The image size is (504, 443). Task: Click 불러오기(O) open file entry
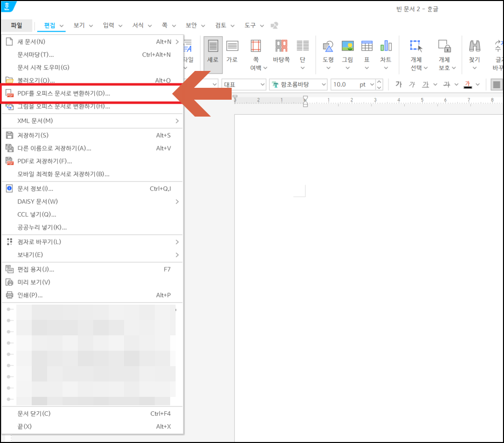(x=92, y=80)
